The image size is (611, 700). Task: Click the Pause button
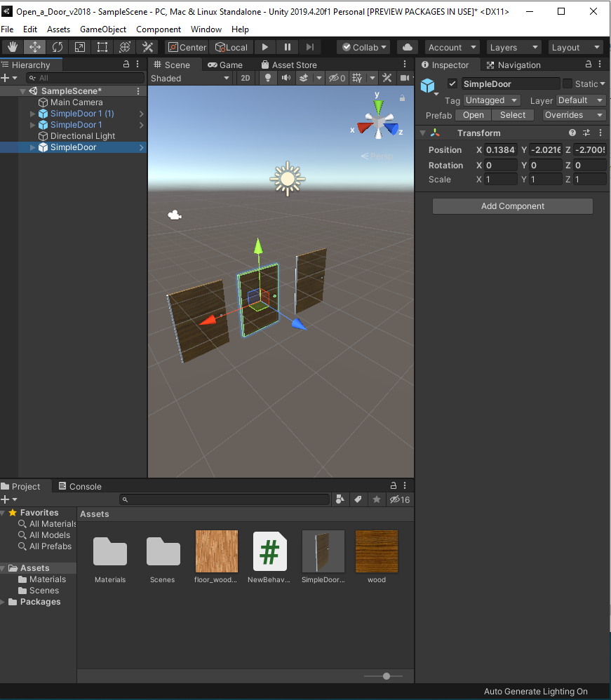point(288,47)
